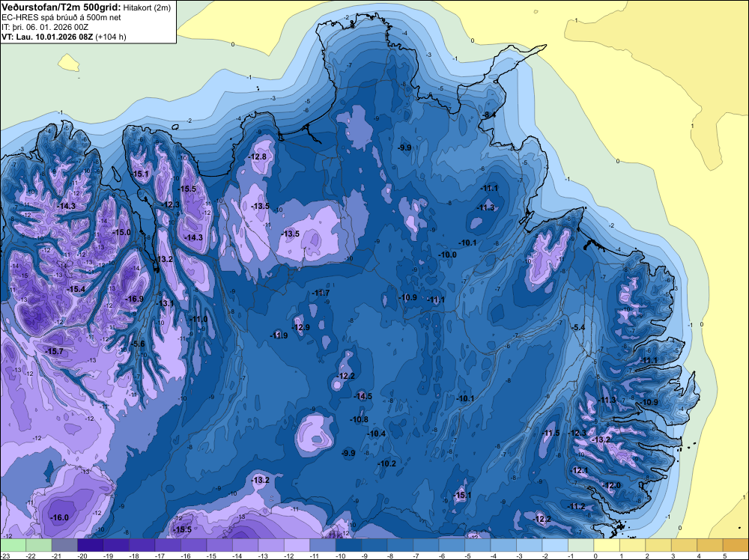Select the line 'EC-HRES spá brúuð á 500m net'

point(61,17)
